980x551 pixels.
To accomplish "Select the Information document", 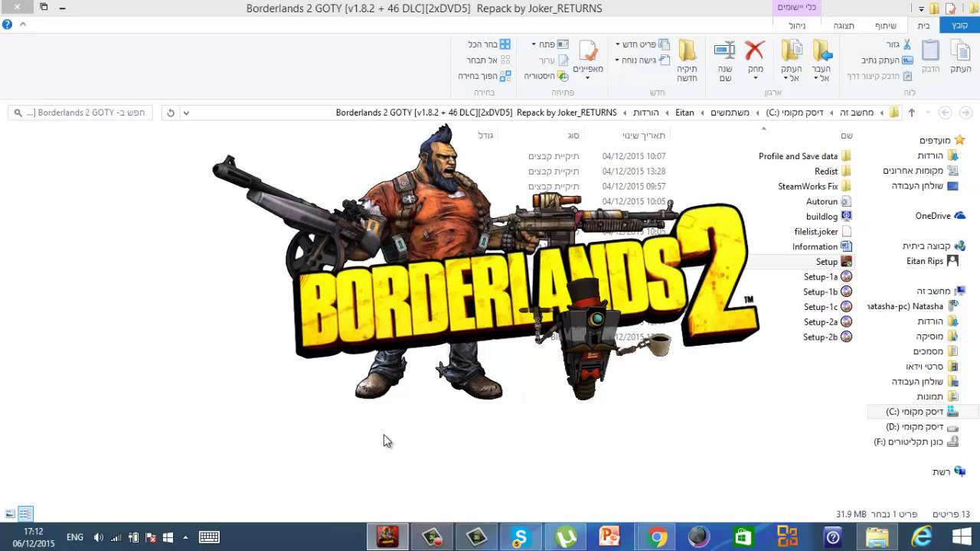I will coord(822,246).
